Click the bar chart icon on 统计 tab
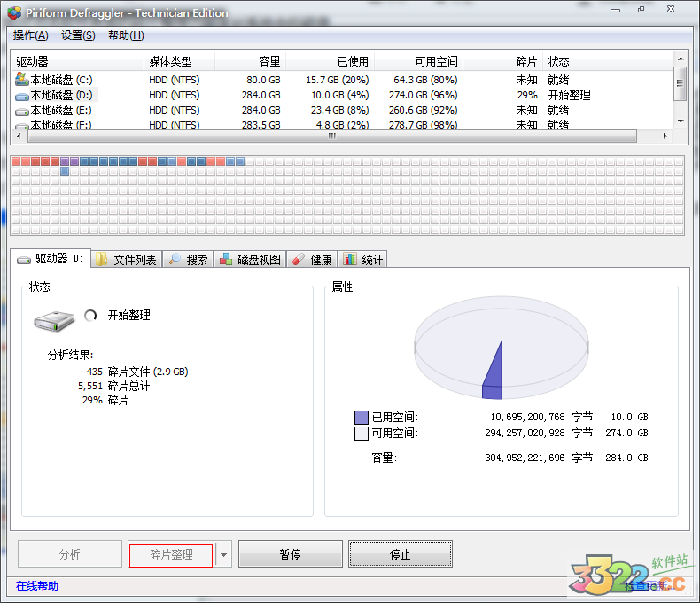The height and width of the screenshot is (603, 700). pos(350,259)
